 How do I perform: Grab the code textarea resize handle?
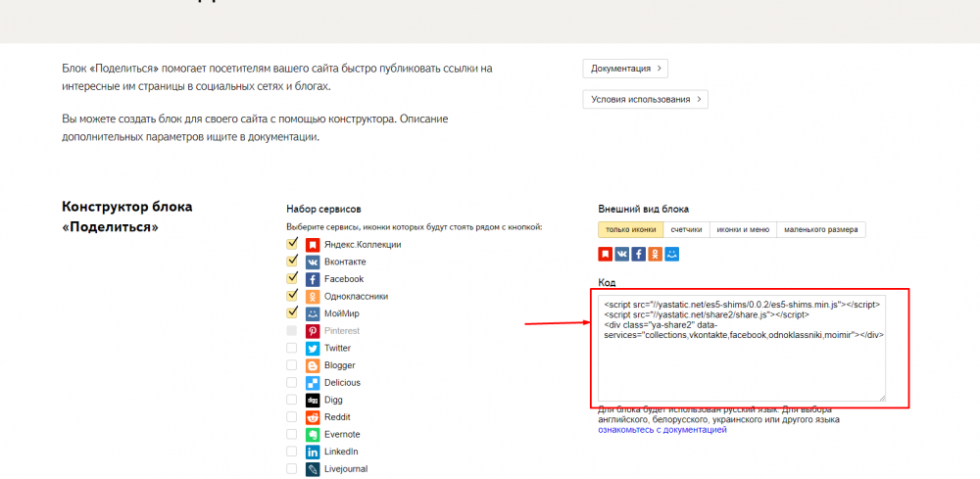(x=881, y=398)
